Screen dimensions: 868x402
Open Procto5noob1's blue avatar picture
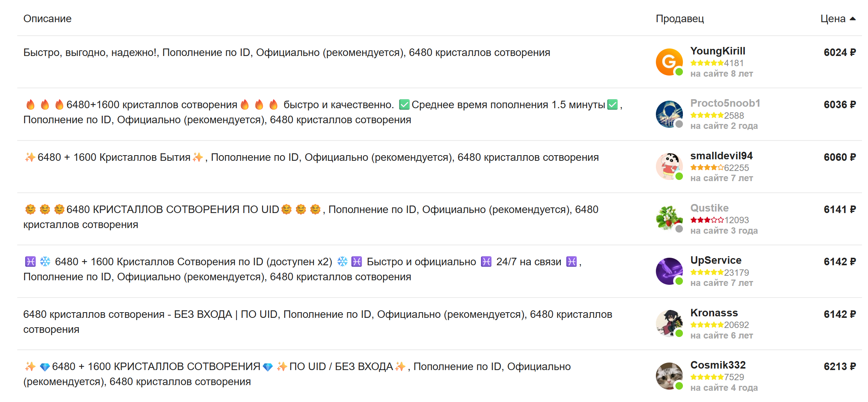[x=669, y=114]
